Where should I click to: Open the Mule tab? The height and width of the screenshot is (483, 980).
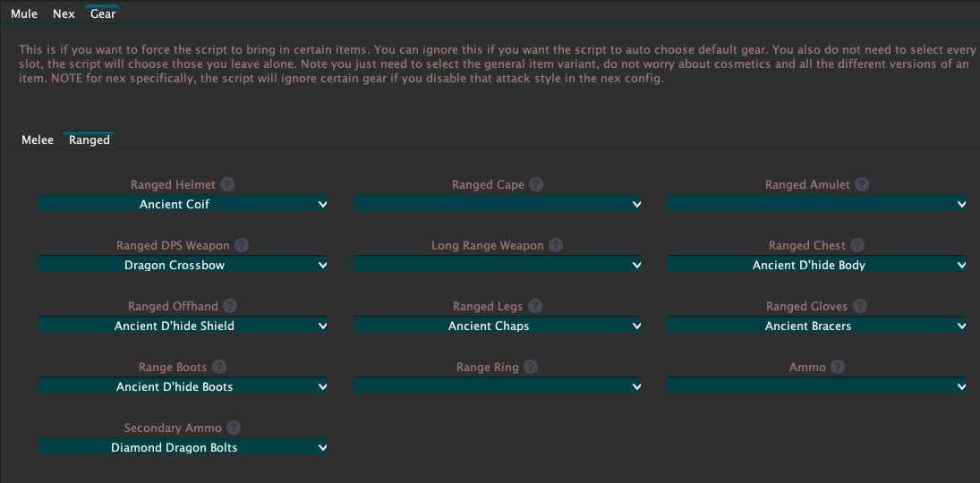(x=24, y=13)
